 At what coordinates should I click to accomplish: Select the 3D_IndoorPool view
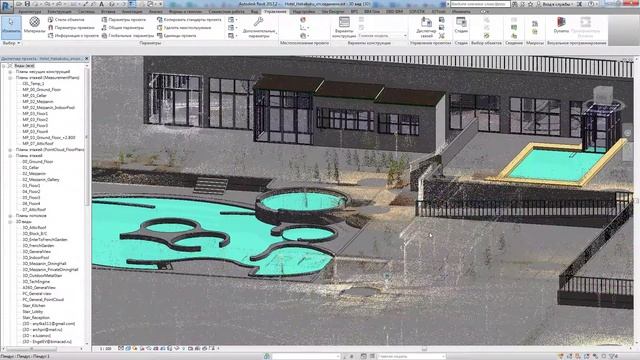[36, 258]
